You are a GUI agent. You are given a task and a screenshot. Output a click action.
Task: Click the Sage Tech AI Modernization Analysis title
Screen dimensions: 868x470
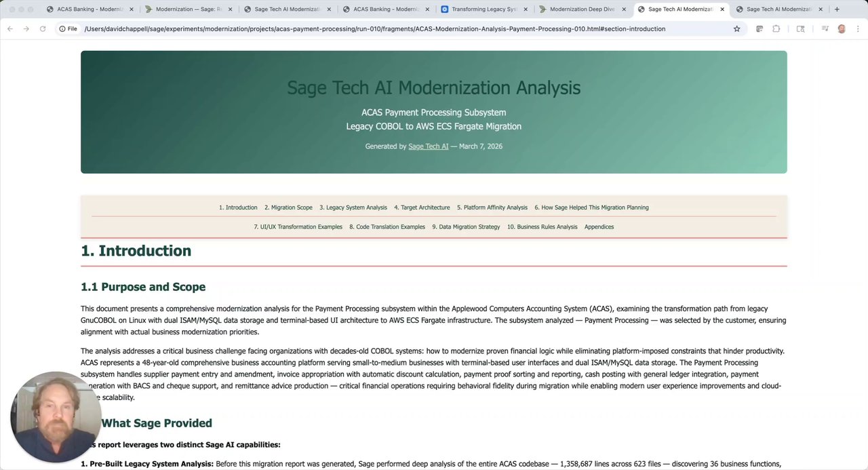[434, 87]
